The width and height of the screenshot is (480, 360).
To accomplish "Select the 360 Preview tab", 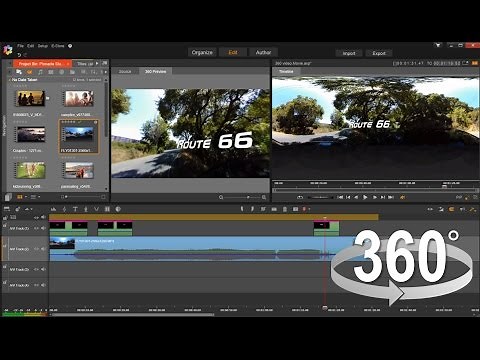I will 155,71.
